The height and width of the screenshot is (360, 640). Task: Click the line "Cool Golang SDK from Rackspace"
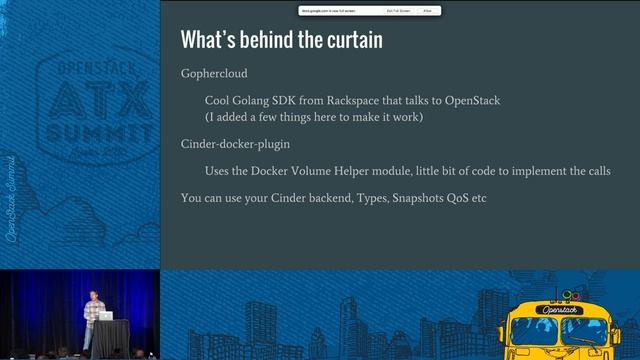[352, 100]
